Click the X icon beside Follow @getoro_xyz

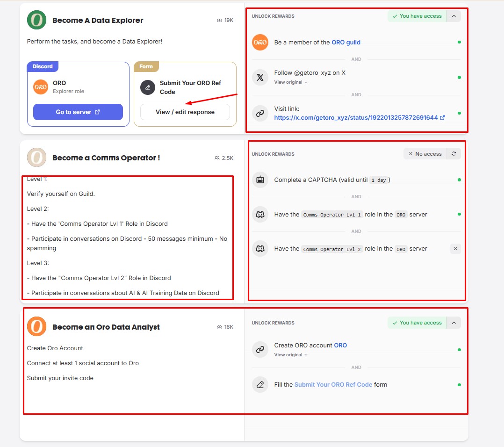[x=260, y=77]
